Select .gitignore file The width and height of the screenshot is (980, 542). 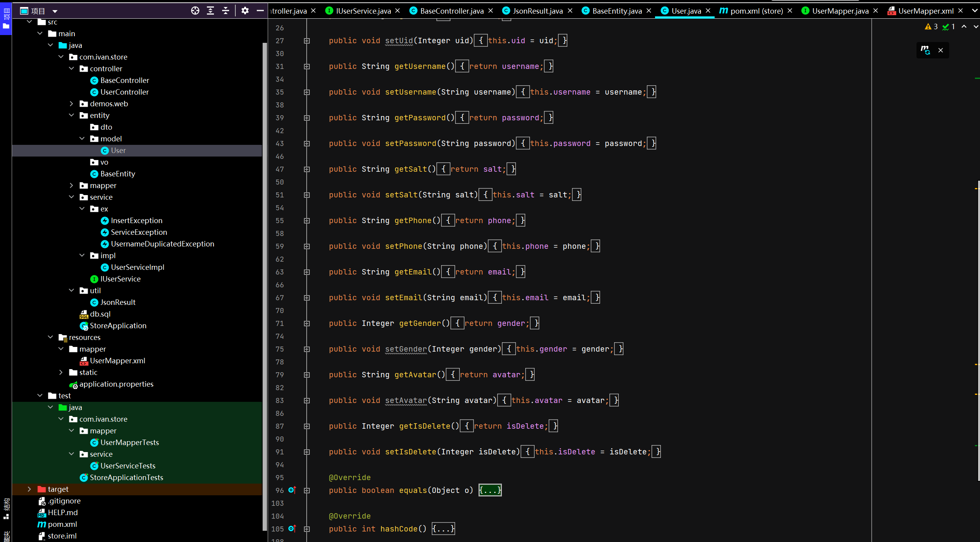[64, 501]
